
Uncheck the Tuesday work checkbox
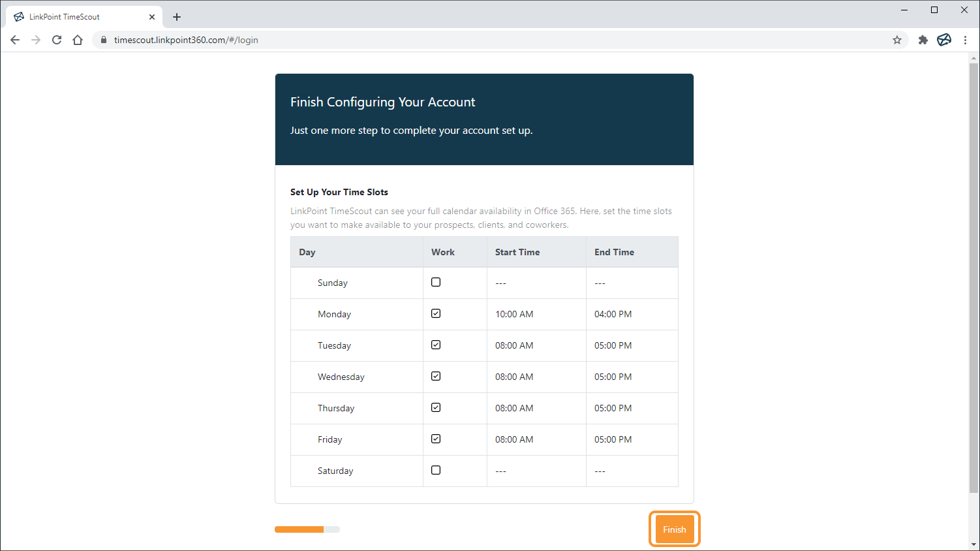click(x=436, y=345)
